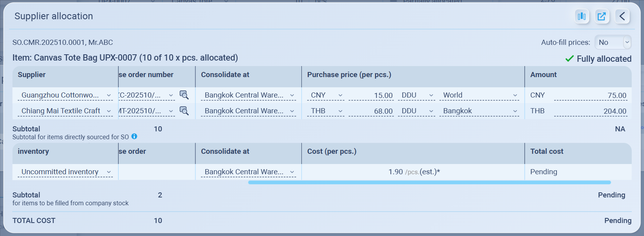Open the Auto-fill prices dropdown
This screenshot has height=236, width=644.
613,42
